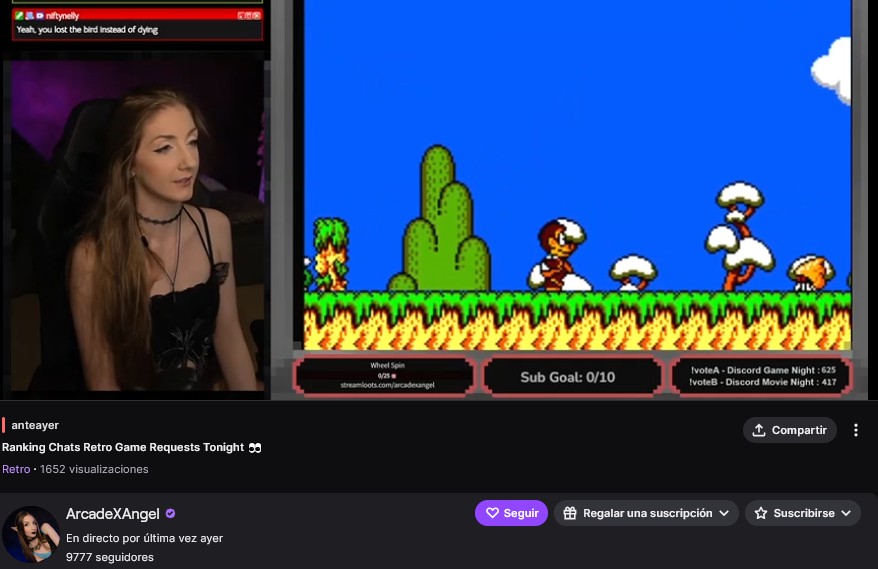Click the !voteB Discord Movie Night text
This screenshot has height=569, width=878.
[763, 382]
